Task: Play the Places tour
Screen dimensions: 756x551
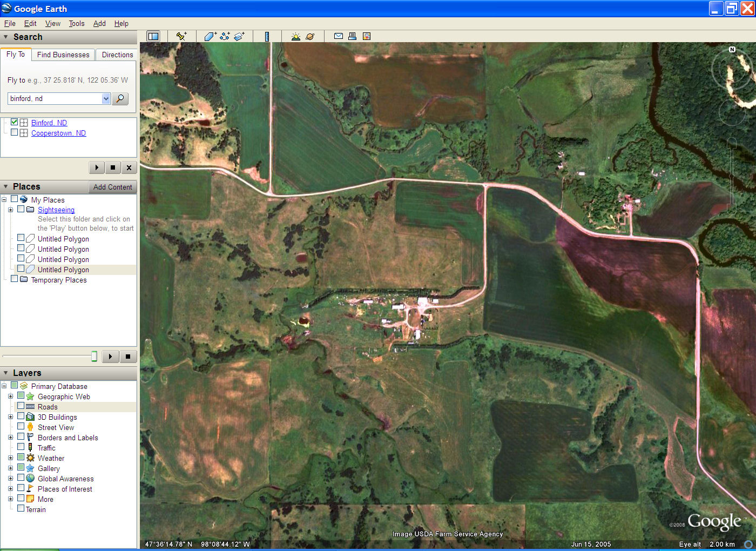Action: (111, 357)
